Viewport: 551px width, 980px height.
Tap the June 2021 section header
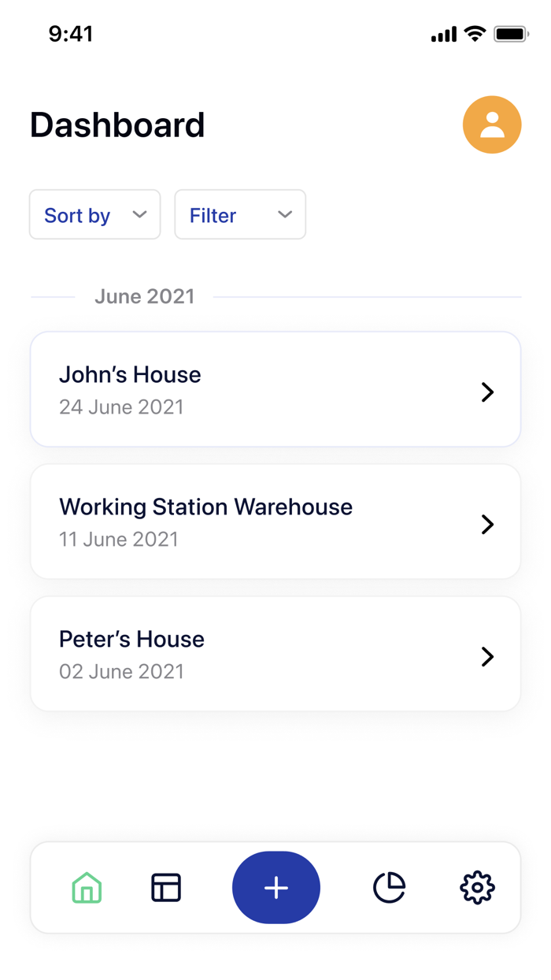point(144,296)
